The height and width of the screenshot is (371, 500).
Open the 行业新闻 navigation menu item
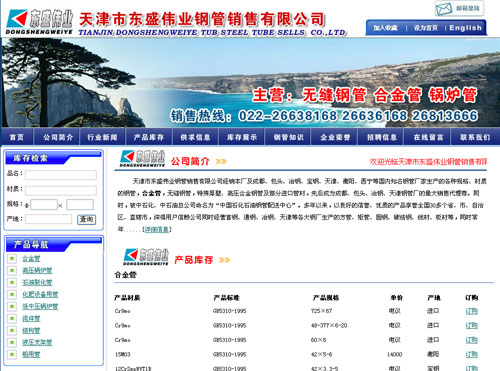tap(102, 137)
